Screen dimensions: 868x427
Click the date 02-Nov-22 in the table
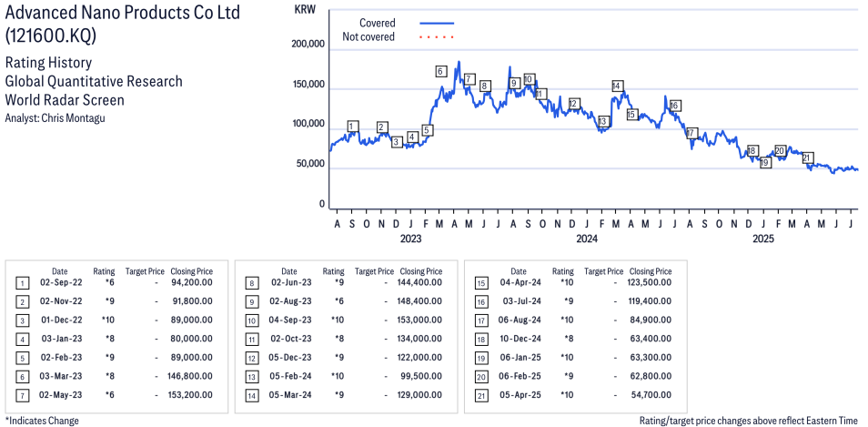click(x=61, y=301)
